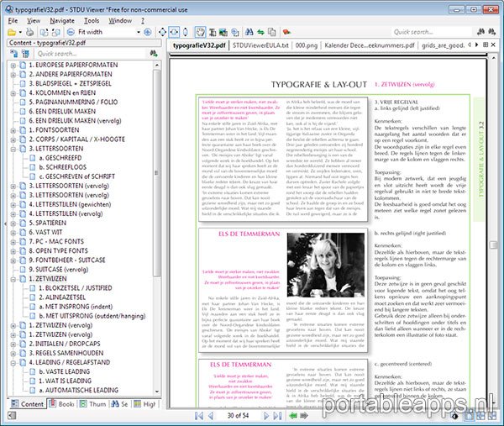Focus the toolbar Quick search field
Image resolution: width=504 pixels, height=426 pixels.
pos(433,32)
